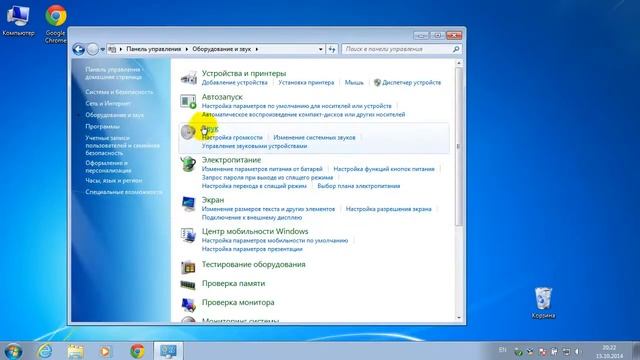Click Центр мобильности Windows heading
The height and width of the screenshot is (360, 640).
pos(255,231)
